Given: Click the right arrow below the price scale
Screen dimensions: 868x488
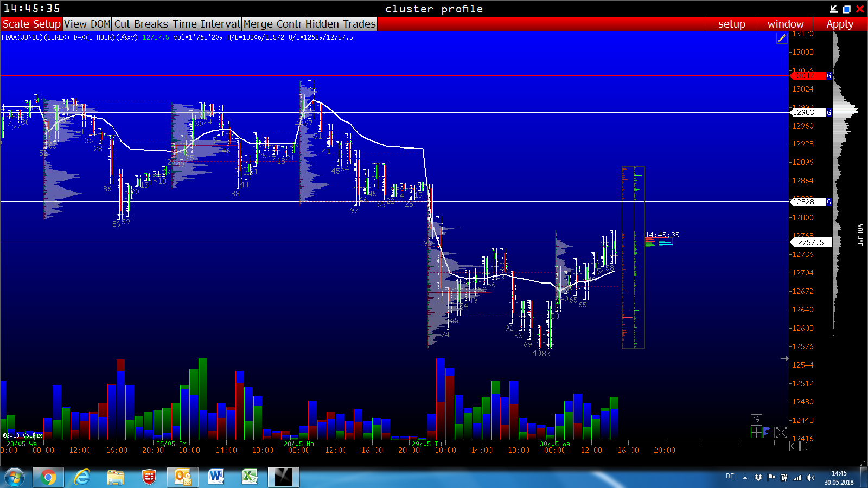Looking at the screenshot, I should 806,446.
